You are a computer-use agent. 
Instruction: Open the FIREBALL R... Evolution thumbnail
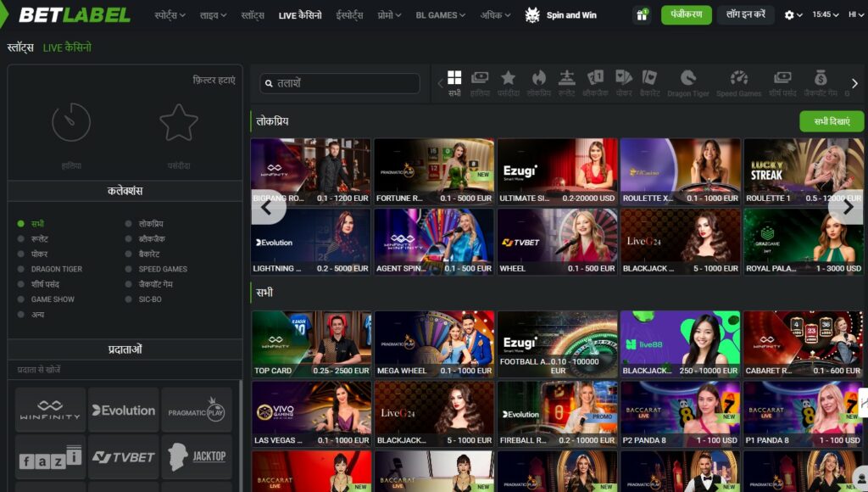pyautogui.click(x=557, y=414)
